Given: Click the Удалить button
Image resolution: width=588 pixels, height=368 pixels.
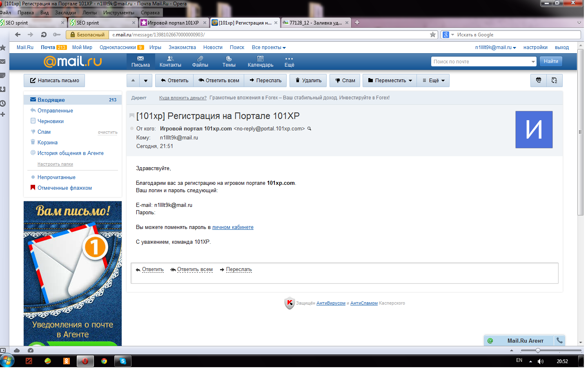Looking at the screenshot, I should coord(308,81).
